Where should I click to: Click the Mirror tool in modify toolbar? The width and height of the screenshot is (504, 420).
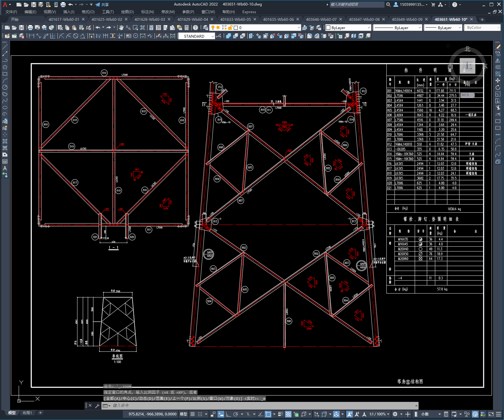(498, 60)
